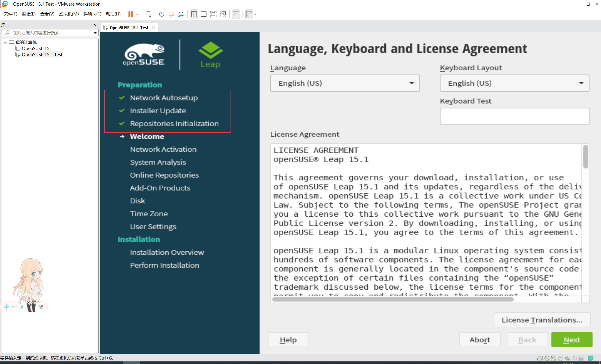Open the snapshot manager wrench icon
This screenshot has height=364, width=601.
pos(181,14)
